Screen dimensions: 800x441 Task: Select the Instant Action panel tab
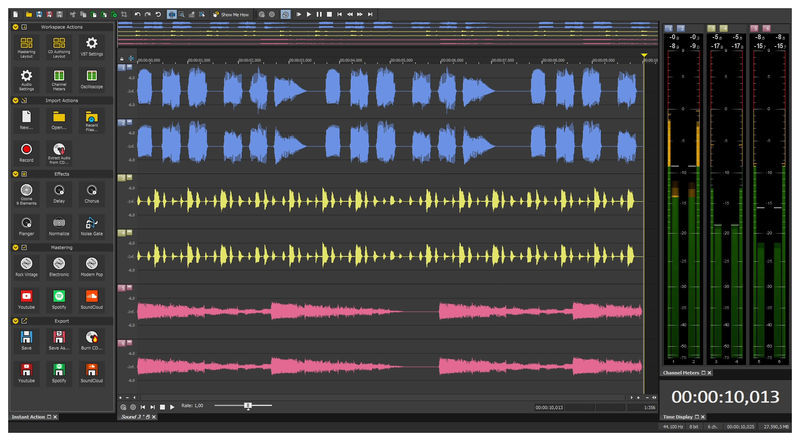(28, 416)
